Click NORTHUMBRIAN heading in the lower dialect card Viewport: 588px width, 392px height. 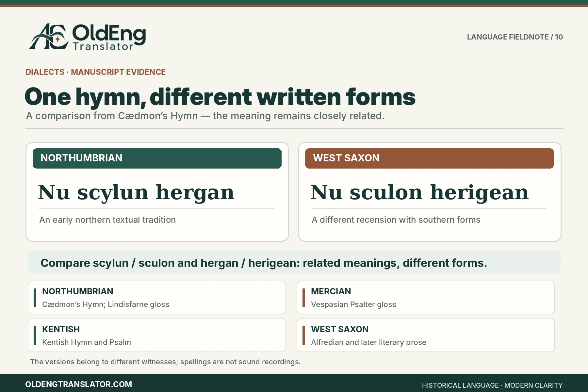(x=78, y=291)
